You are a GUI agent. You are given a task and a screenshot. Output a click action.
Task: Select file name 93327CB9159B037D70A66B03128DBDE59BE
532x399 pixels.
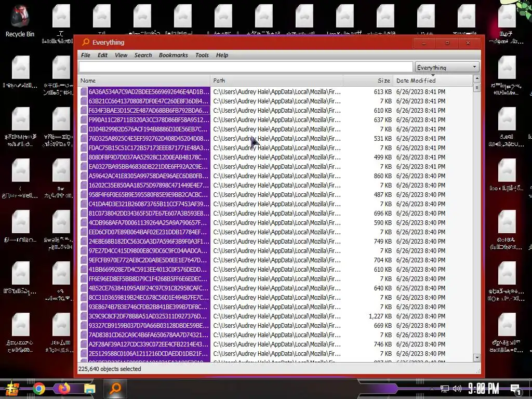[x=149, y=325]
